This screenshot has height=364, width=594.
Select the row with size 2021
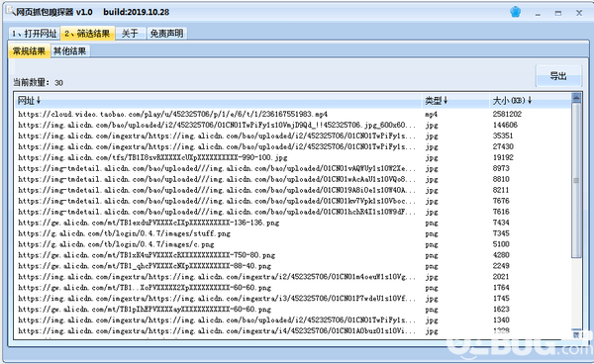coord(292,277)
